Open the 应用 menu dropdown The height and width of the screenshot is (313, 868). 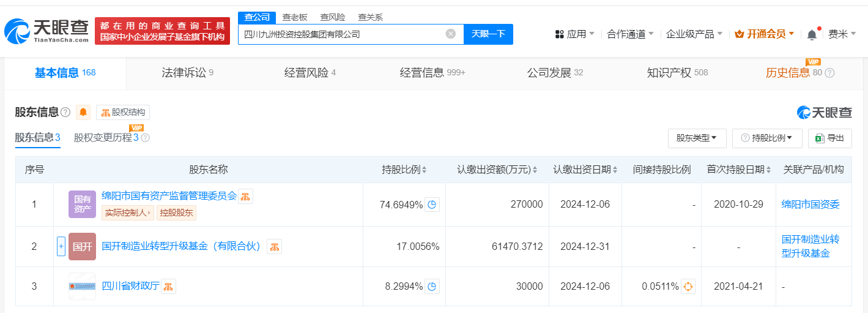tap(574, 34)
